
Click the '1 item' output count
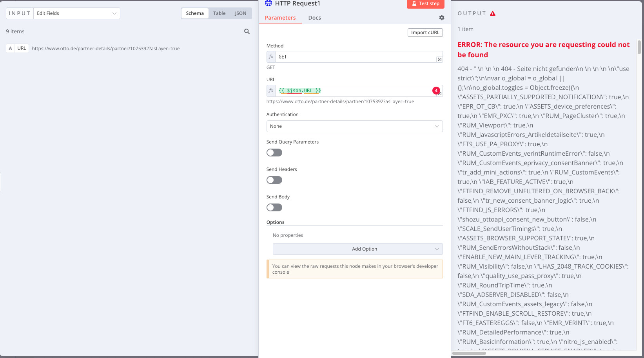466,29
